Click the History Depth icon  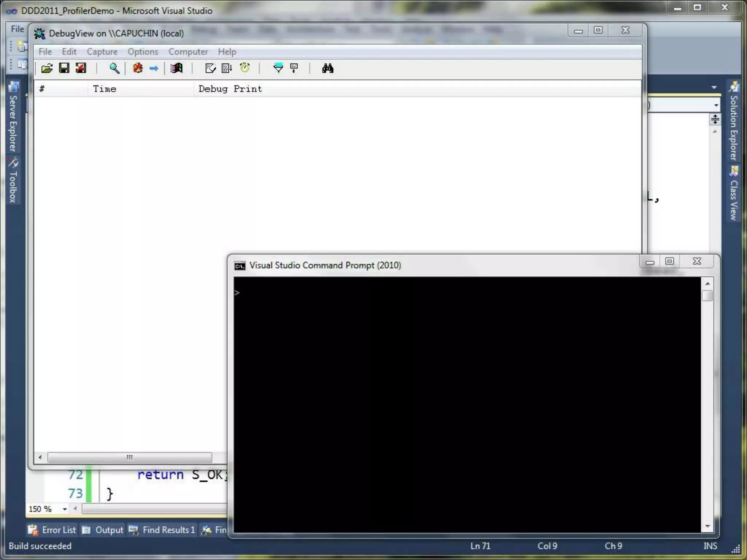[294, 68]
